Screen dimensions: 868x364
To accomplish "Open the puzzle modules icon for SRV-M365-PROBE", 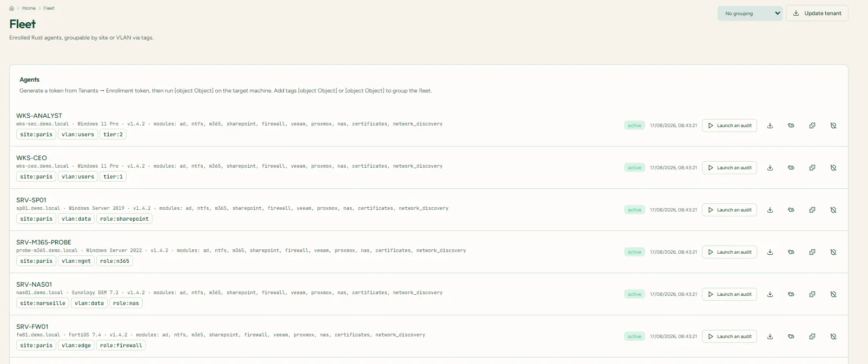I will (x=812, y=252).
